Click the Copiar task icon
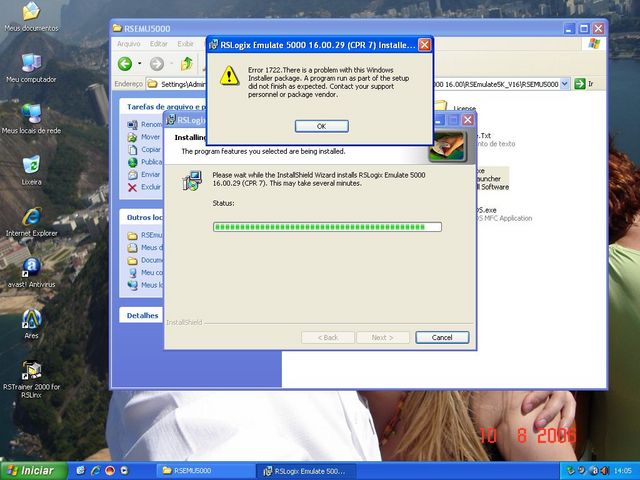This screenshot has width=640, height=480. (x=132, y=150)
